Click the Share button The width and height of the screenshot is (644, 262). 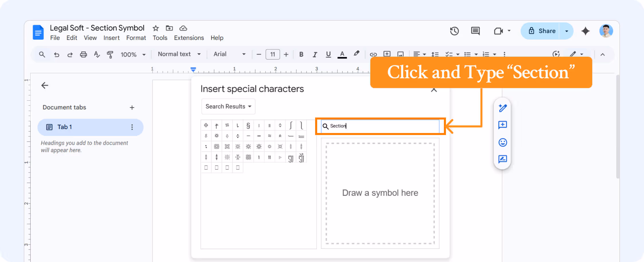pyautogui.click(x=546, y=31)
